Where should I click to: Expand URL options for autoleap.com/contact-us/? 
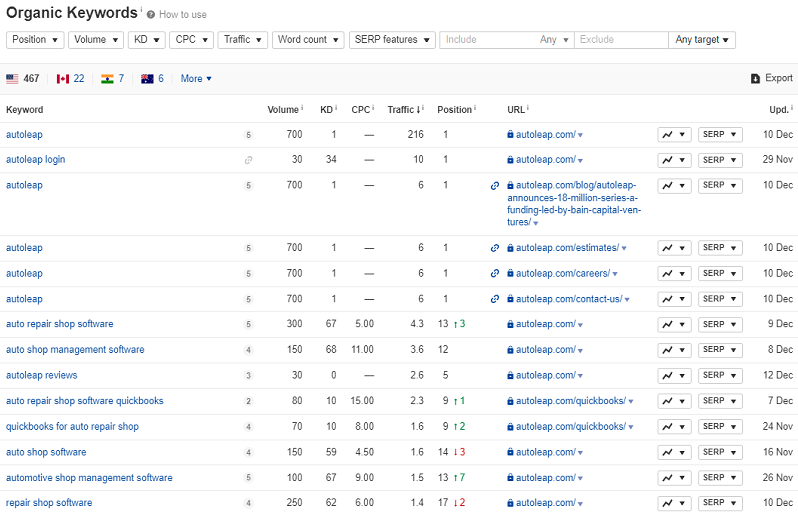(627, 300)
